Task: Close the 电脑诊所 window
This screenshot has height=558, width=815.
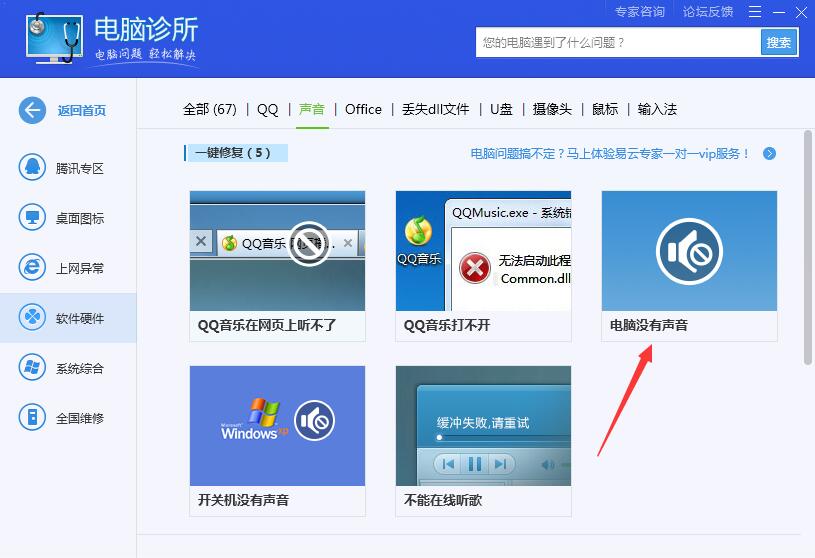Action: (x=801, y=11)
